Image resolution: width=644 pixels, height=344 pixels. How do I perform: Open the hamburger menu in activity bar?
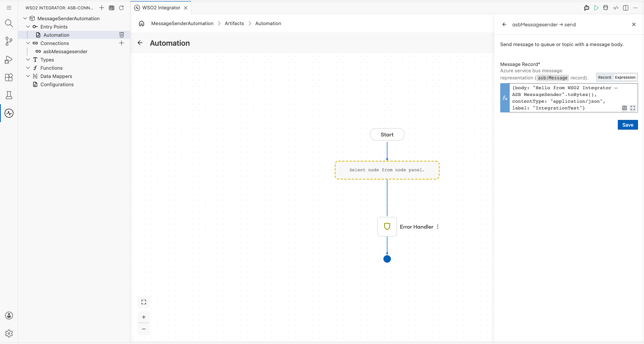9,7
